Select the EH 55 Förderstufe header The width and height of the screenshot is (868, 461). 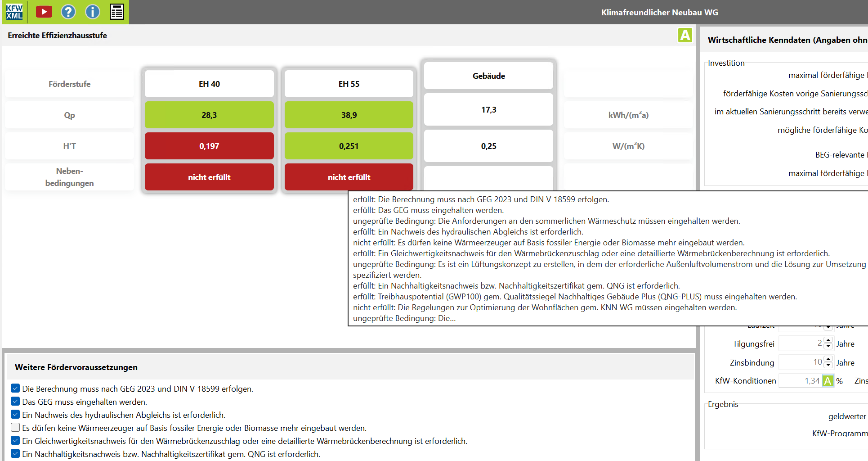349,84
